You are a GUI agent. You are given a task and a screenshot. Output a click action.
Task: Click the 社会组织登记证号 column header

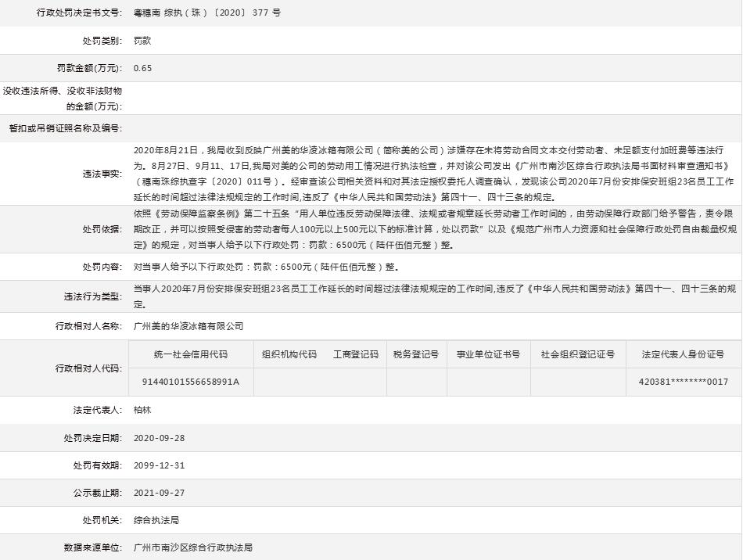(x=577, y=354)
